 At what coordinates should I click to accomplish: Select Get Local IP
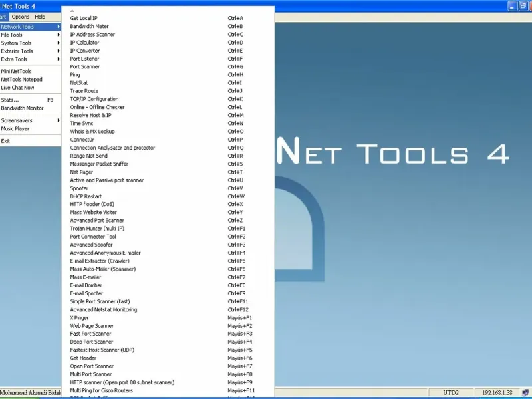pyautogui.click(x=168, y=18)
